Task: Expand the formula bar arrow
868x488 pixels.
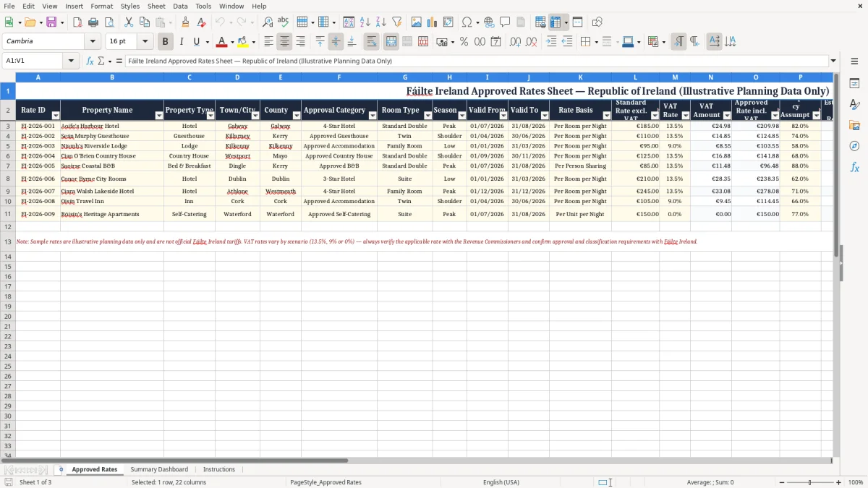Action: point(833,61)
